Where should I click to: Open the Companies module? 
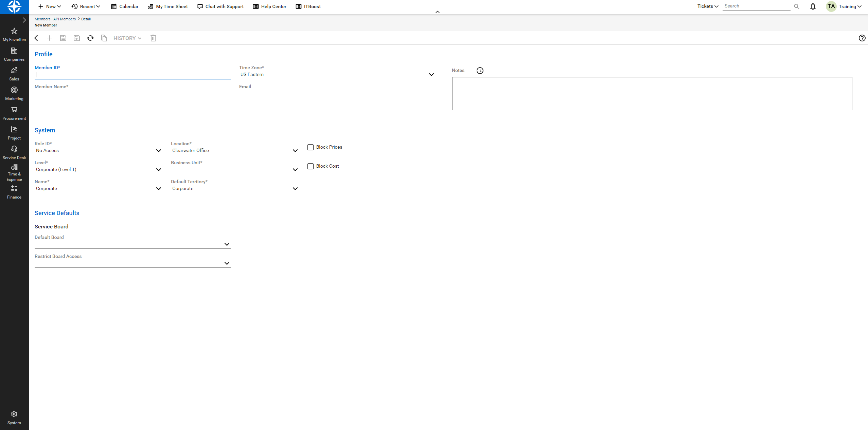14,54
